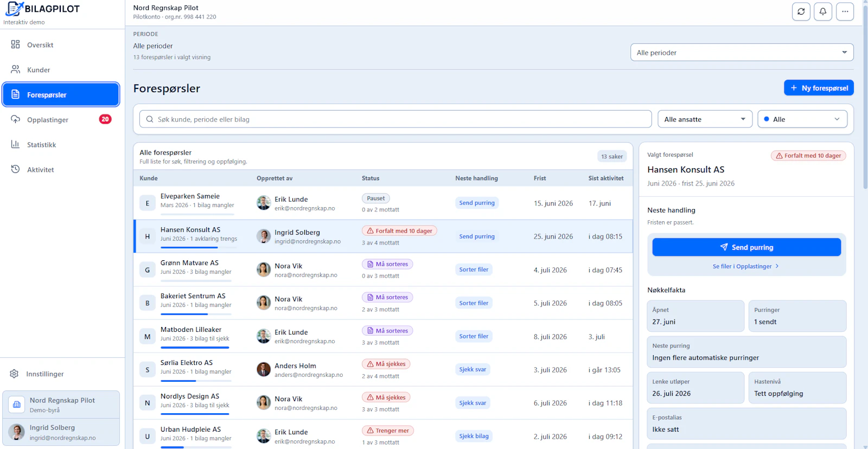Click the Statistikk bar chart icon

click(15, 144)
